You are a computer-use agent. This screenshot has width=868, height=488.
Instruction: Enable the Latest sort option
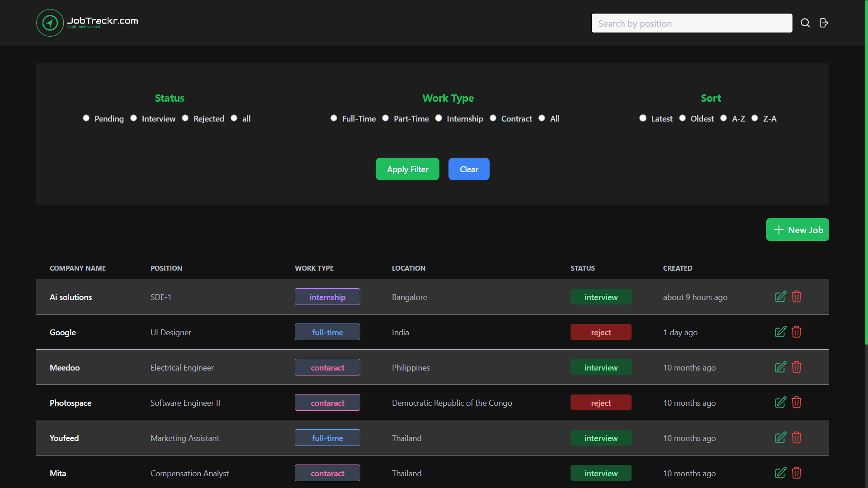[x=643, y=118]
